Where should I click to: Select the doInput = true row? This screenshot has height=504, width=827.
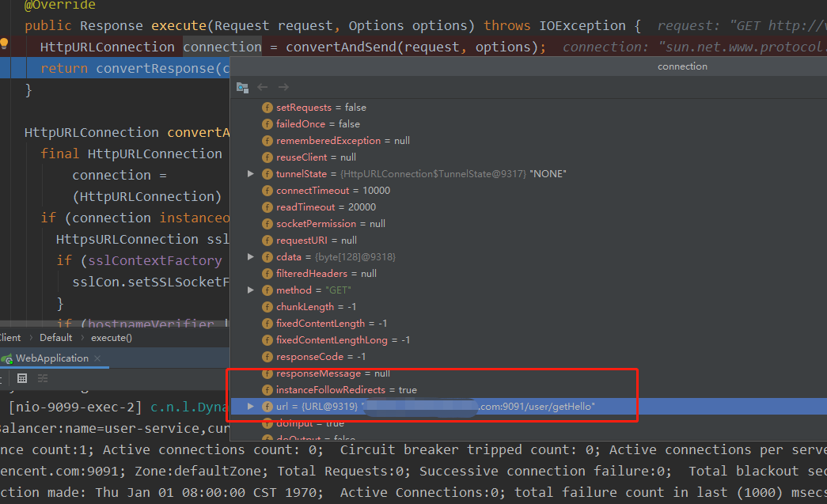click(x=528, y=423)
